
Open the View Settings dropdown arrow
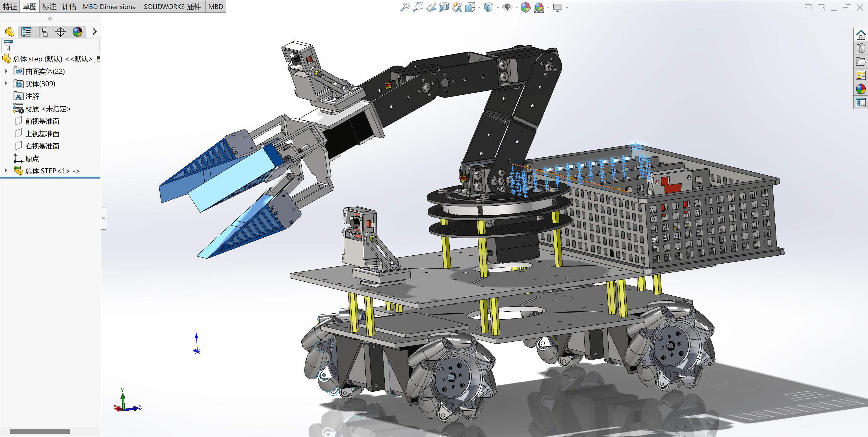567,7
